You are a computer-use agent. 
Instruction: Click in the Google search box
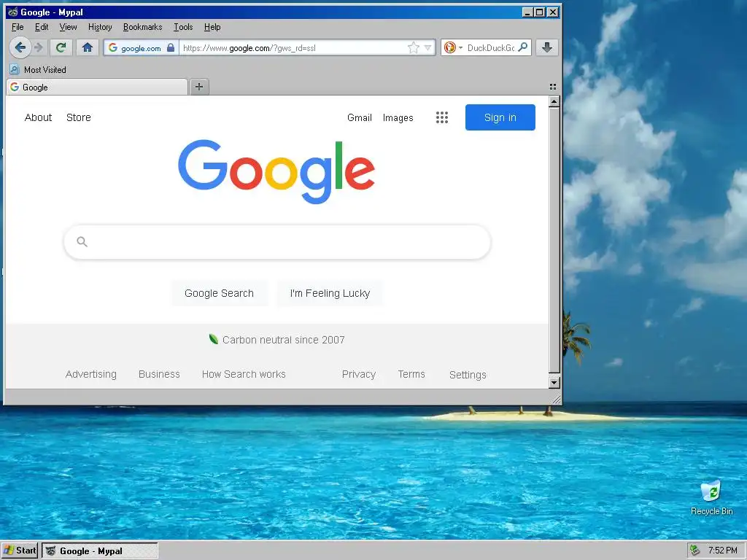click(277, 242)
